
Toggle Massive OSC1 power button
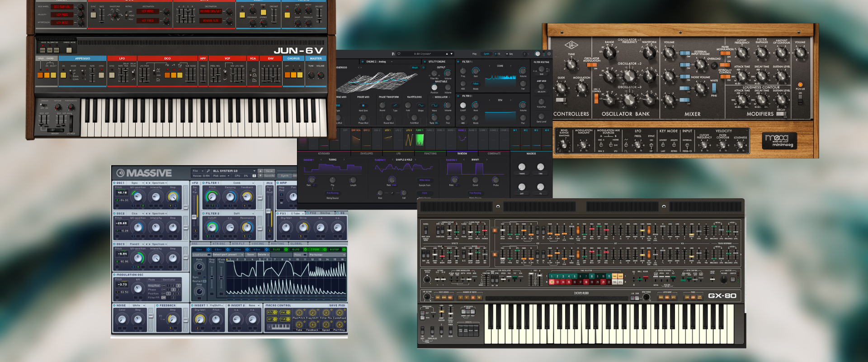(x=114, y=183)
